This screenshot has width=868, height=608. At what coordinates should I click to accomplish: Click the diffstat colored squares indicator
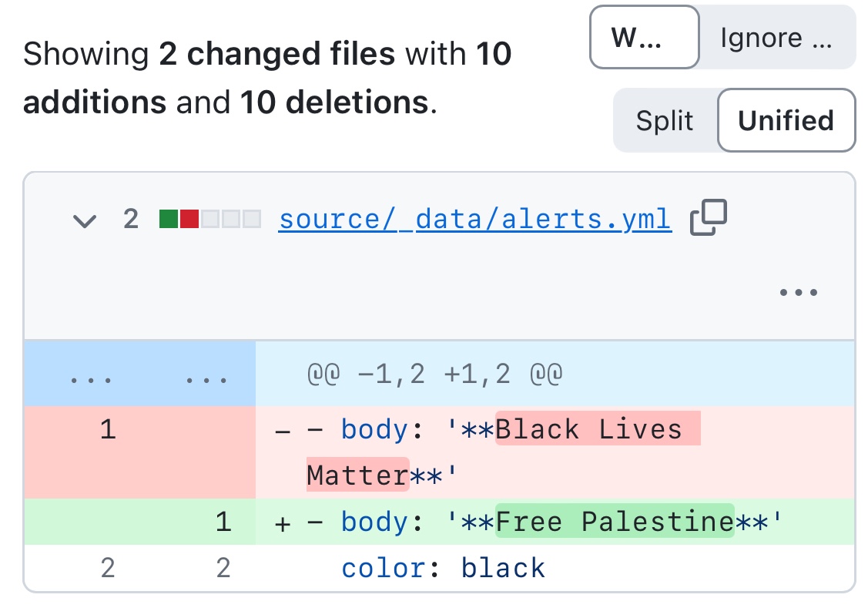coord(209,219)
